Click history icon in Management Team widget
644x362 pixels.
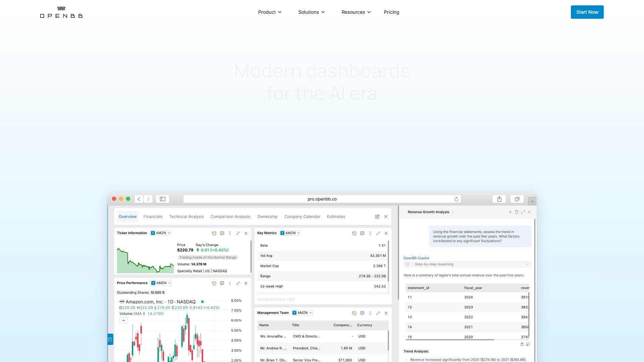[x=354, y=313]
